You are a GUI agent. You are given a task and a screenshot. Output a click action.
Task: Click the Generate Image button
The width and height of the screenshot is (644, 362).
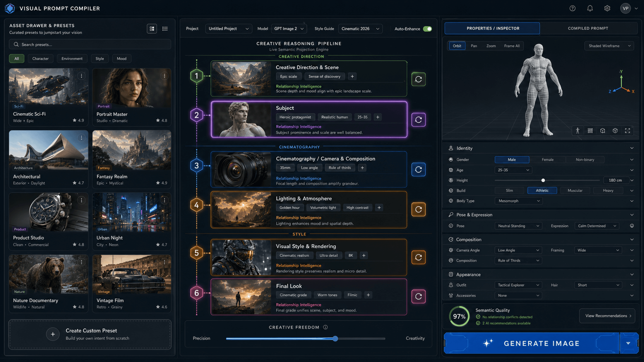click(532, 343)
